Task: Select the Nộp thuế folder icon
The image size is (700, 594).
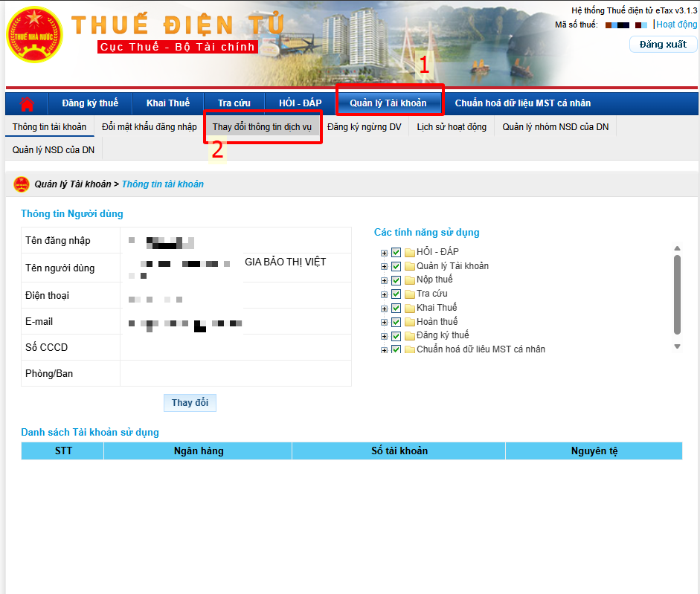Action: click(409, 280)
